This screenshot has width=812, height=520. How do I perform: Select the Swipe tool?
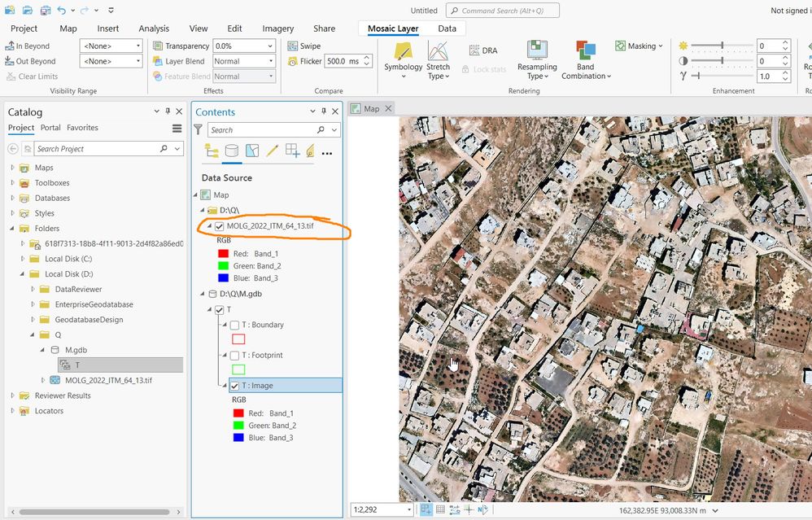tap(304, 46)
